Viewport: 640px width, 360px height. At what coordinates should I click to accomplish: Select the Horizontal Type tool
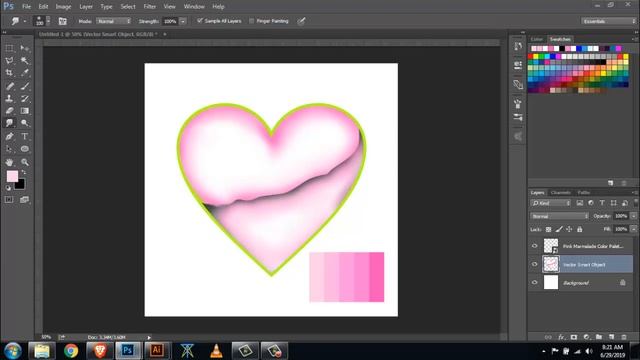[25, 136]
